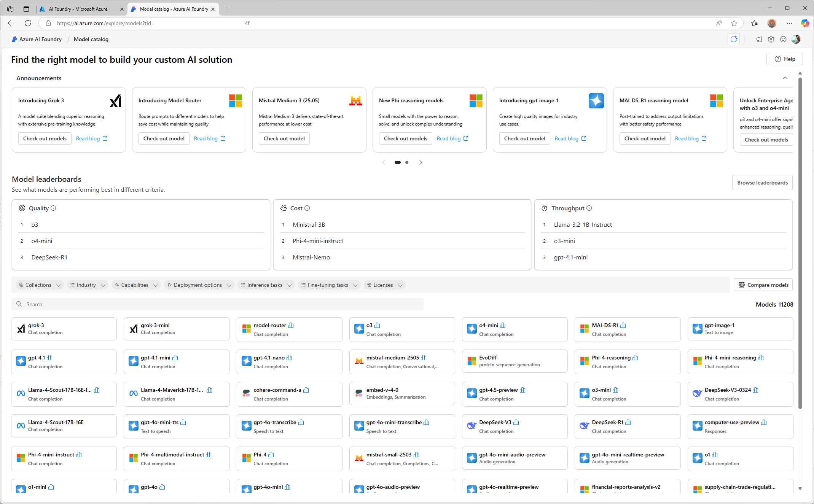Open the browser favorites list icon
The image size is (814, 504).
coord(754,23)
